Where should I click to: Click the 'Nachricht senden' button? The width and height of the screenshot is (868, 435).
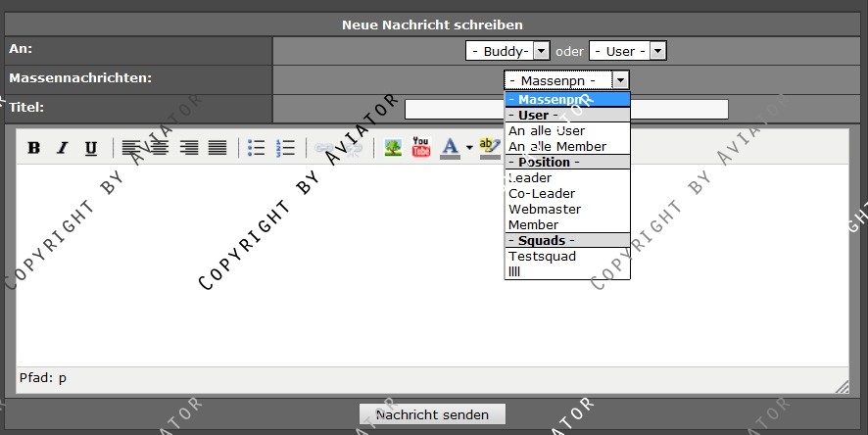click(432, 414)
